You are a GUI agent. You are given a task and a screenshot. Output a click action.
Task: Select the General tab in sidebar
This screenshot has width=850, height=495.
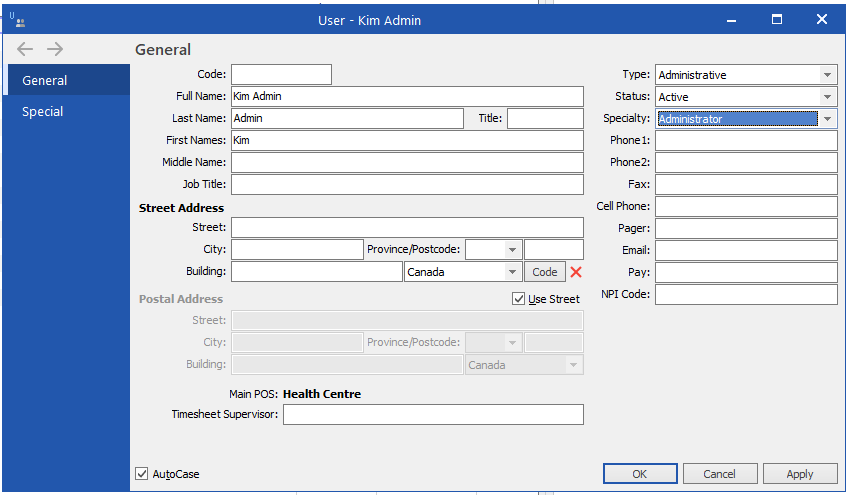click(x=44, y=80)
